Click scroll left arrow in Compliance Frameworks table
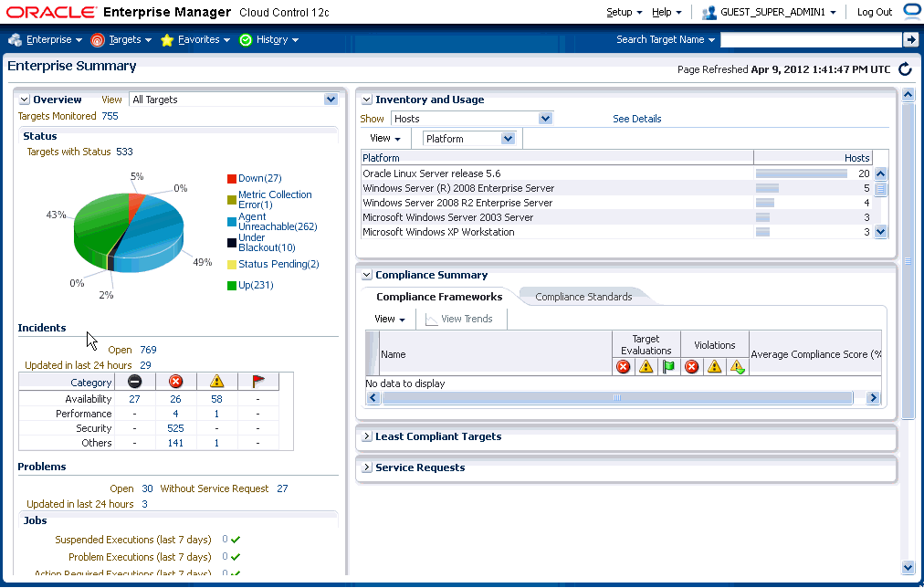The image size is (924, 588). coord(373,398)
